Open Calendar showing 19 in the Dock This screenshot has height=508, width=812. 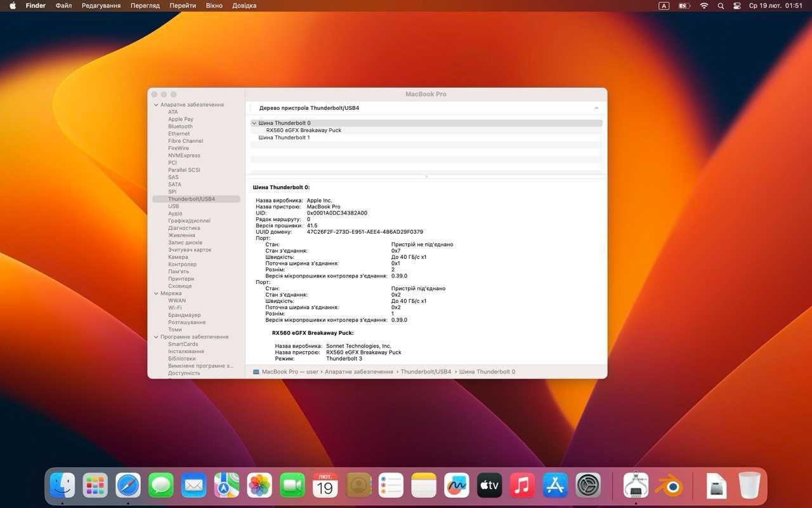coord(325,486)
